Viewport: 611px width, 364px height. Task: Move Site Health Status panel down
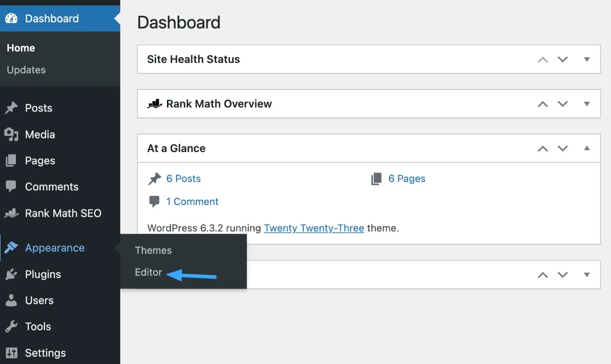click(x=562, y=59)
